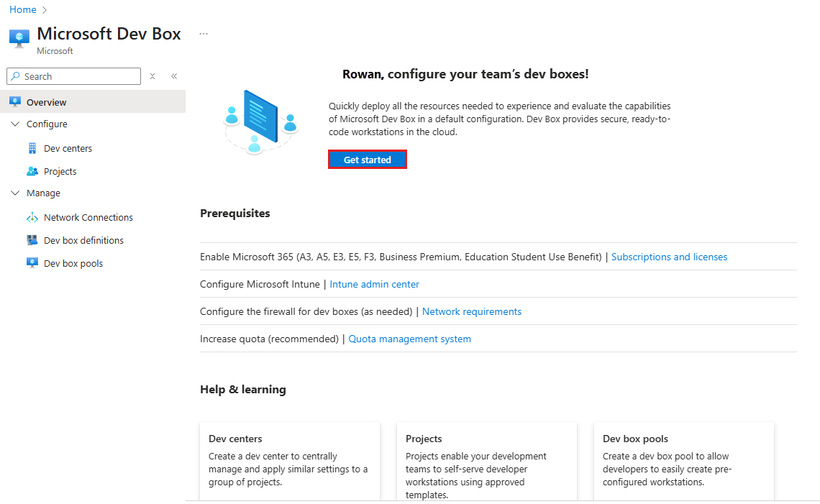Expand the Configure section

[16, 124]
